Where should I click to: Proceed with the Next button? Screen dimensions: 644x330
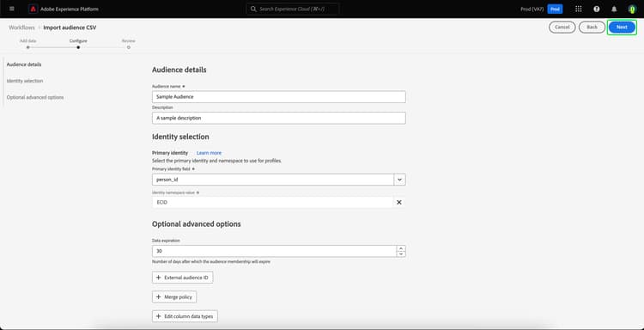[x=622, y=27]
